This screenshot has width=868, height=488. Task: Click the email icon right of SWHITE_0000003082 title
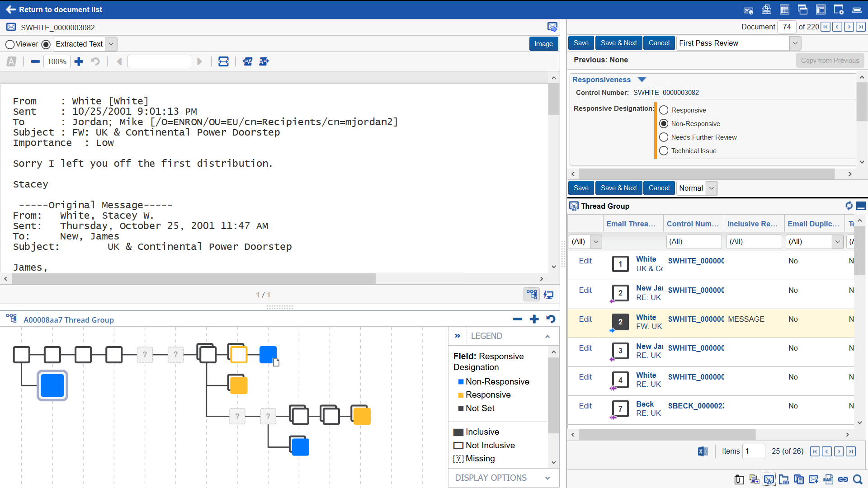552,27
